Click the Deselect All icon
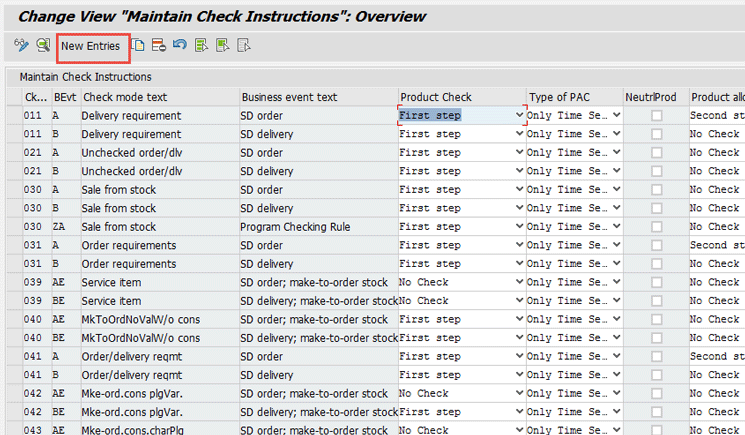Screen dimensions: 745x435 pos(243,45)
